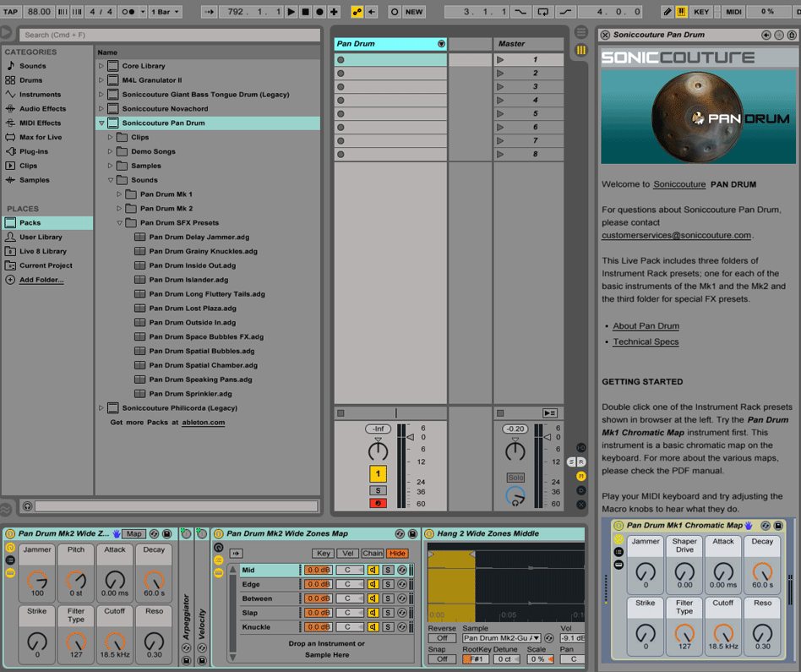Expand Core Library pack
The image size is (801, 672).
click(101, 66)
